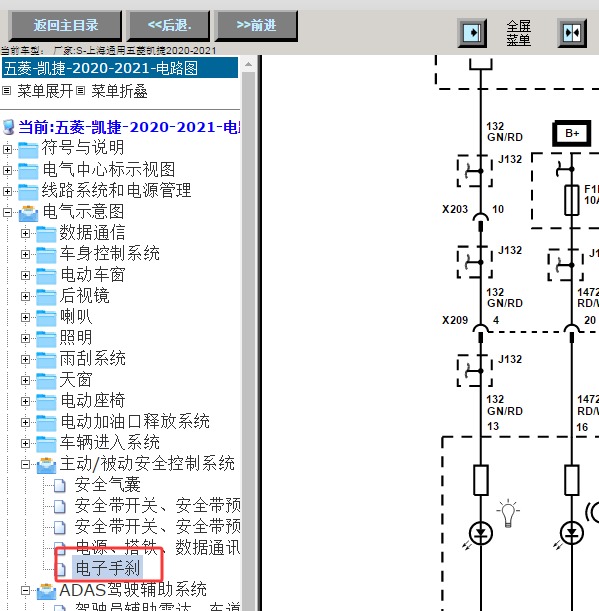This screenshot has width=599, height=611.
Task: Click the 数据通信 folder icon
Action: tap(46, 233)
